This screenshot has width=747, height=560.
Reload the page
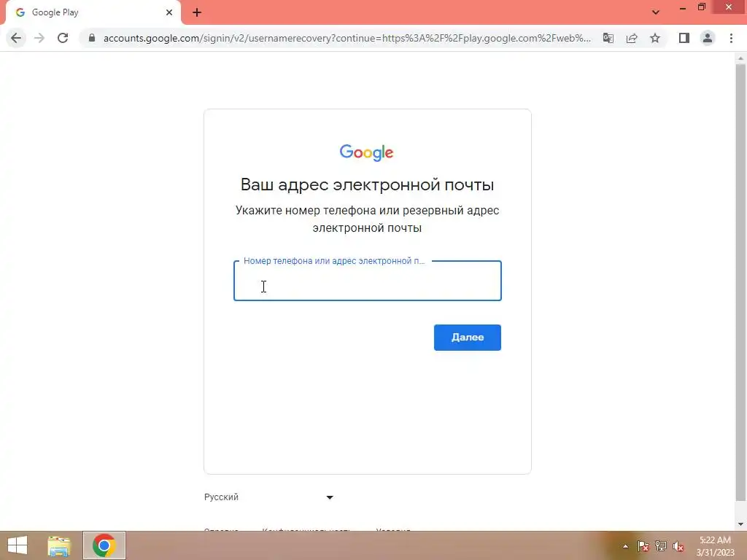tap(63, 38)
